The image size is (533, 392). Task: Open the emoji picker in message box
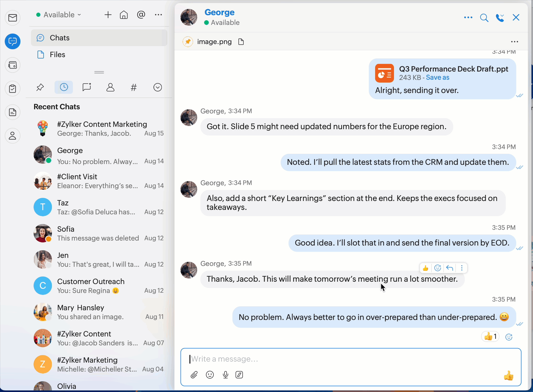(x=210, y=375)
